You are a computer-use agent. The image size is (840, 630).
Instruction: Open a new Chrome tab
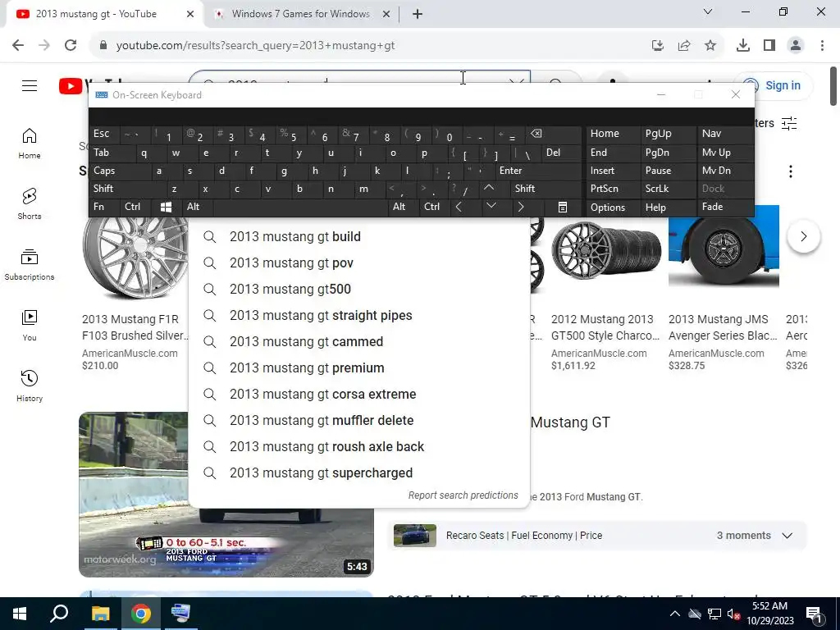click(418, 14)
